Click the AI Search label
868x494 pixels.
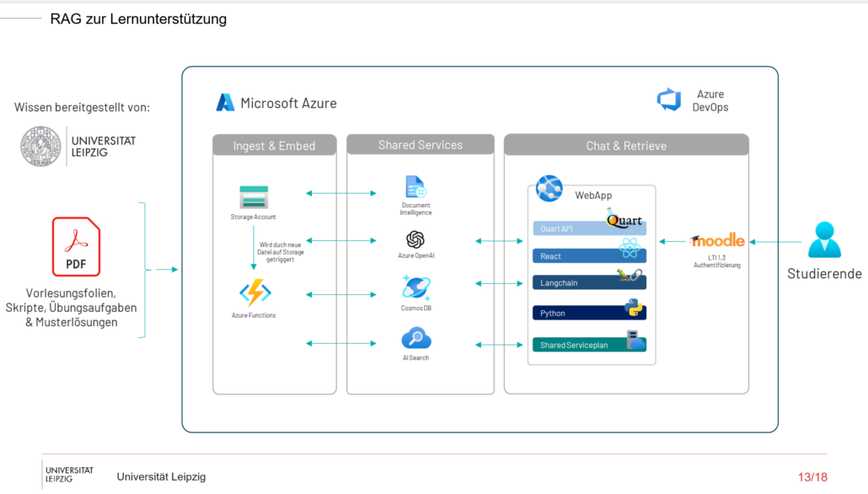pos(415,357)
